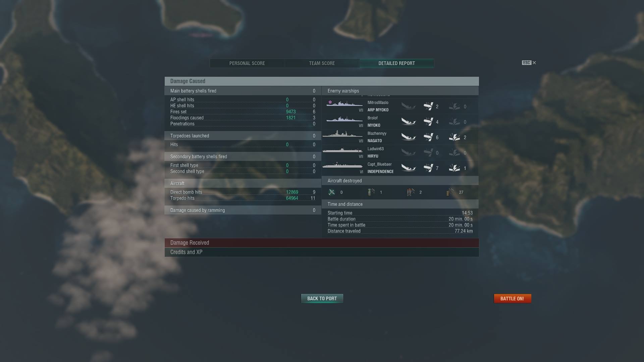Select the Detailed Report tab

tap(397, 63)
